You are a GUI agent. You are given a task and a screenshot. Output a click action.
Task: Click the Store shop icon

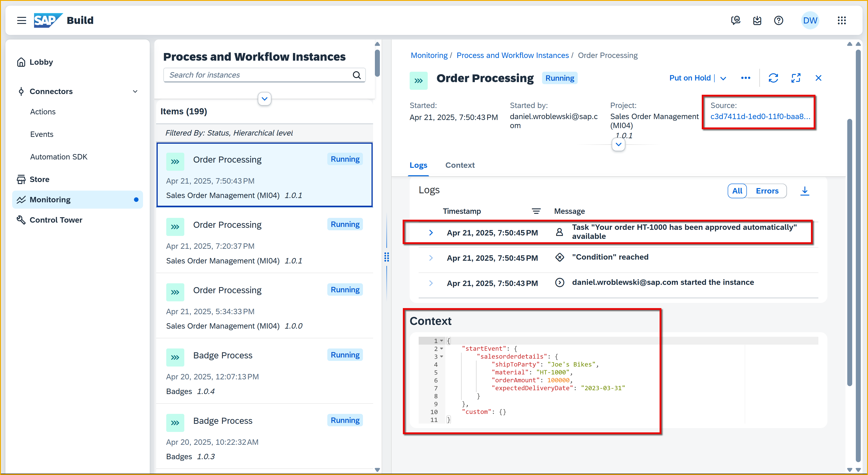(21, 179)
